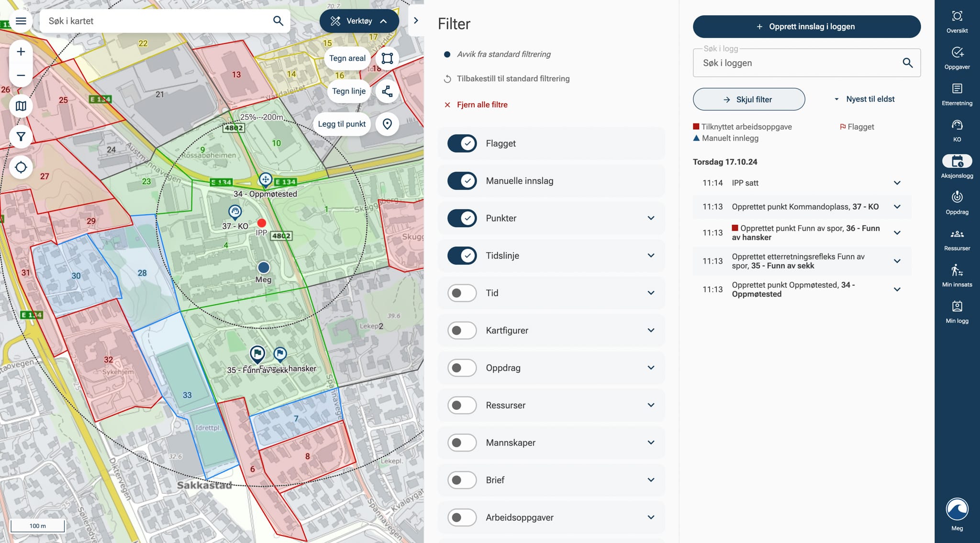
Task: Open map layers with the map icon
Action: [21, 106]
